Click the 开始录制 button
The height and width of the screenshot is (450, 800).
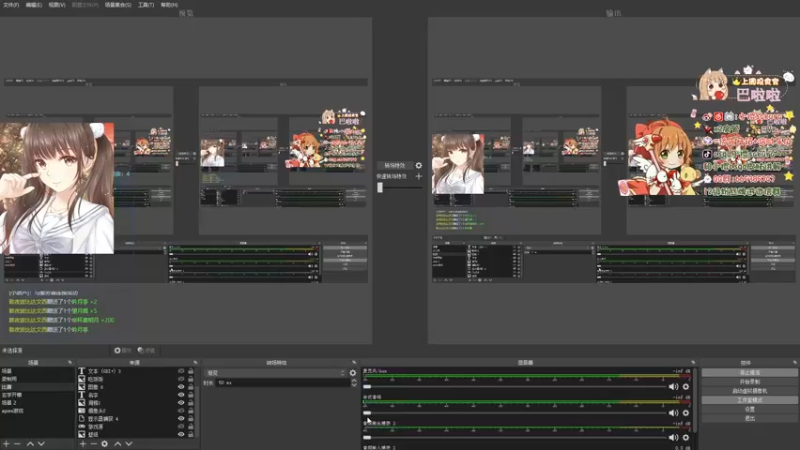coord(749,382)
